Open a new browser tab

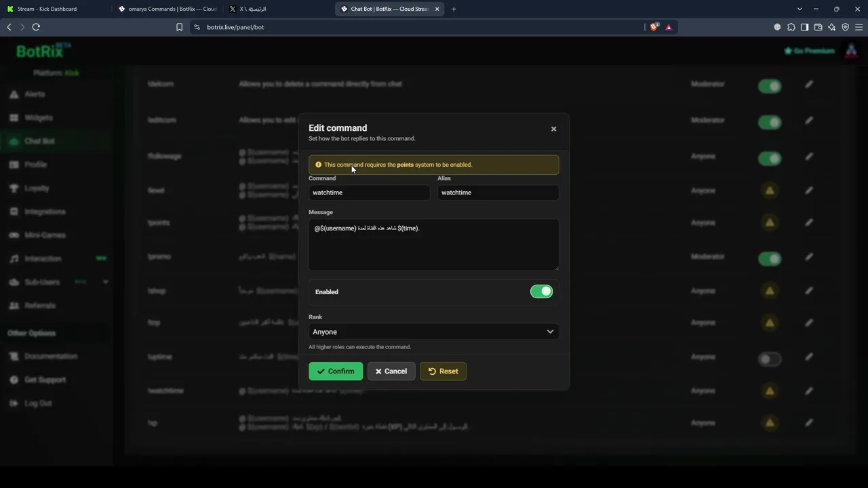(x=454, y=9)
